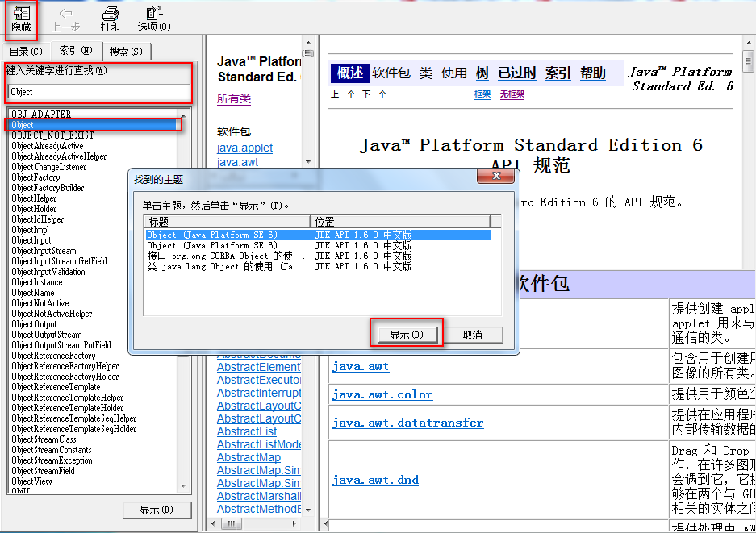The height and width of the screenshot is (533, 756).
Task: Open the 概述 navigation item
Action: pos(349,71)
